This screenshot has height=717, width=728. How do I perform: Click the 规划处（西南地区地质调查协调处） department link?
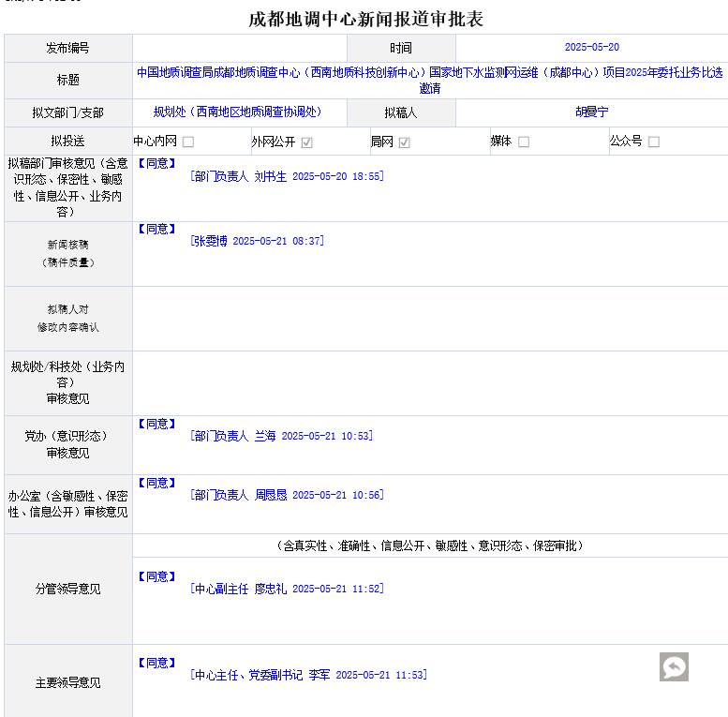click(x=237, y=112)
